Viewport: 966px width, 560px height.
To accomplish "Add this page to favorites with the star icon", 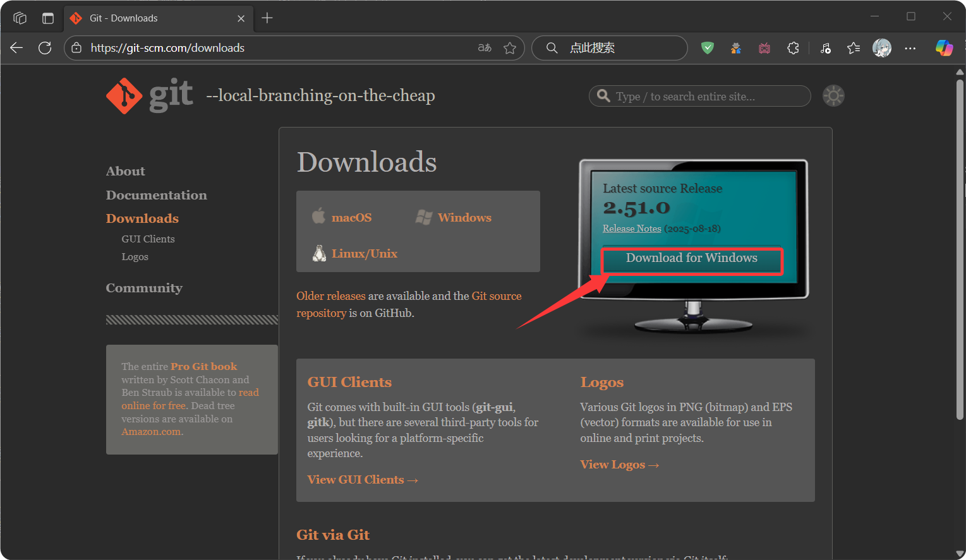I will [x=510, y=48].
